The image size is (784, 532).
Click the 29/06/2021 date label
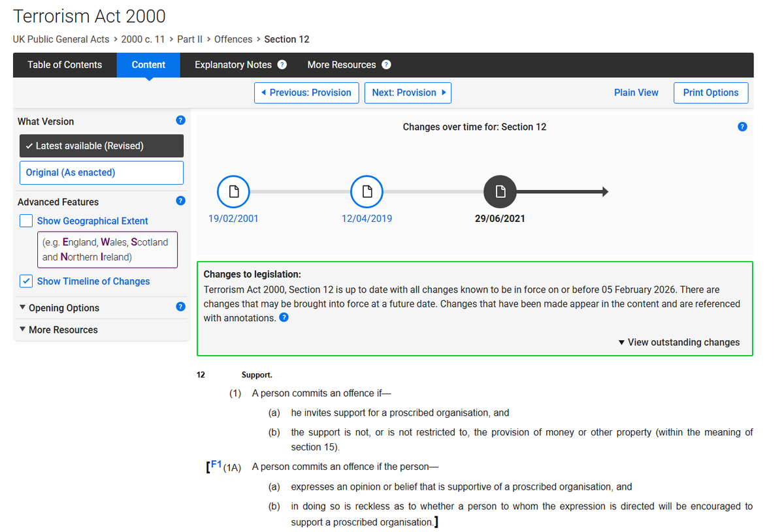500,219
